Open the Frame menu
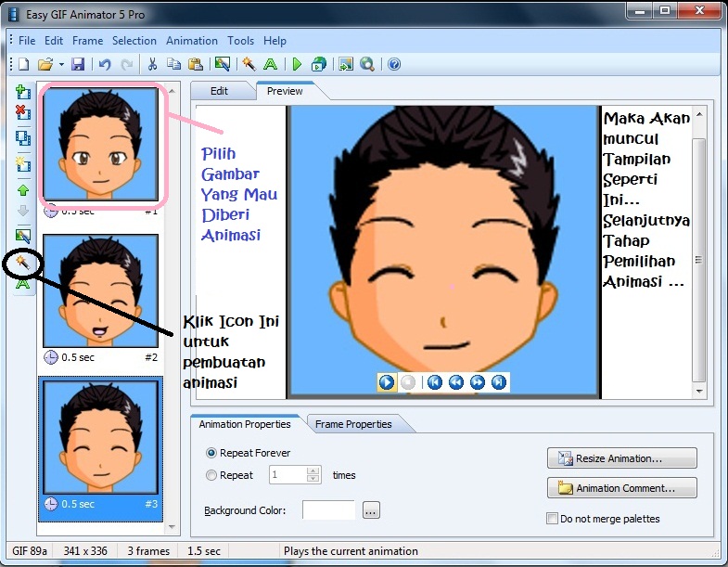 click(x=88, y=41)
